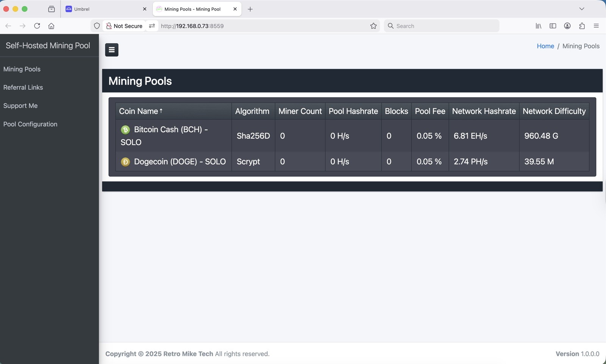Screen dimensions: 606x364
Task: Open the library icon in toolbar
Action: [x=538, y=26]
